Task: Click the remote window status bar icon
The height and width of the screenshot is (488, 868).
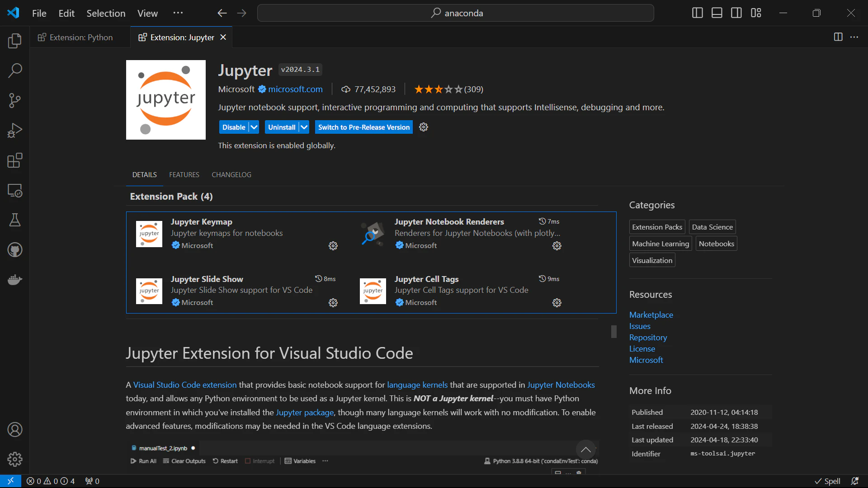Action: (10, 481)
